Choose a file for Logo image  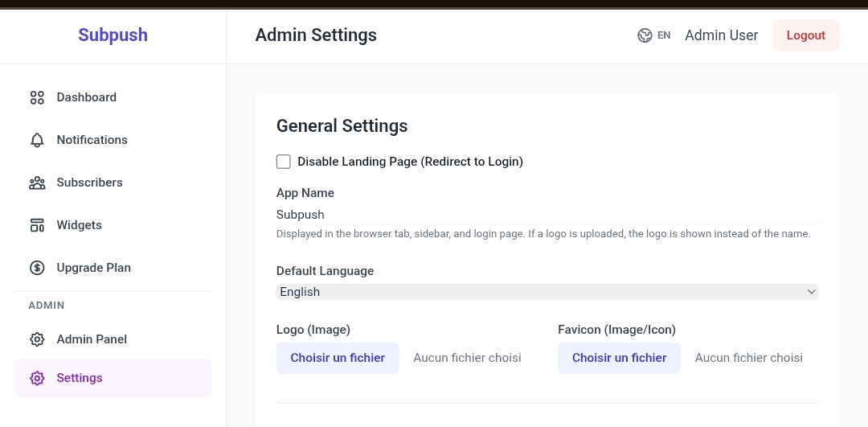pos(338,358)
